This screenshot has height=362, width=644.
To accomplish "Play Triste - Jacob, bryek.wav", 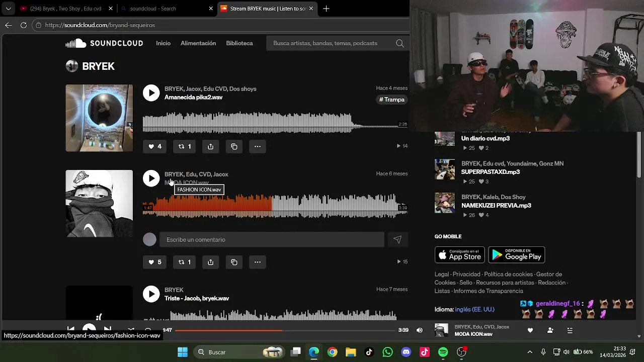I will coord(151,294).
